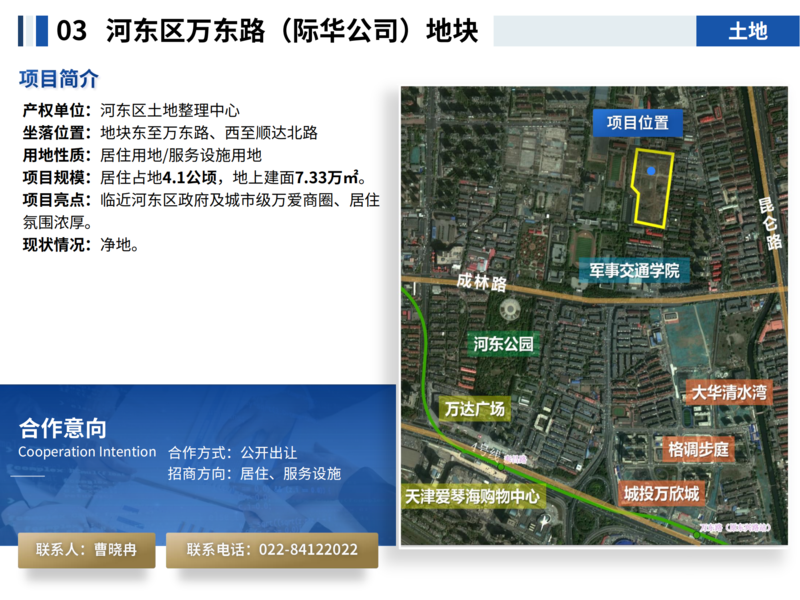Click the 招商方向: 居住、服务设施 text
Screen dimensions: 800x600
pos(254,474)
